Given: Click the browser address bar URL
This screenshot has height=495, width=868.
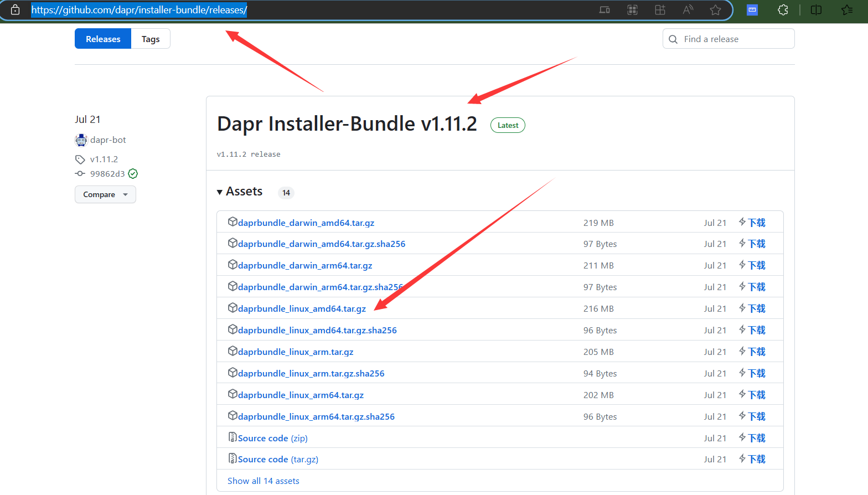Looking at the screenshot, I should pyautogui.click(x=139, y=10).
